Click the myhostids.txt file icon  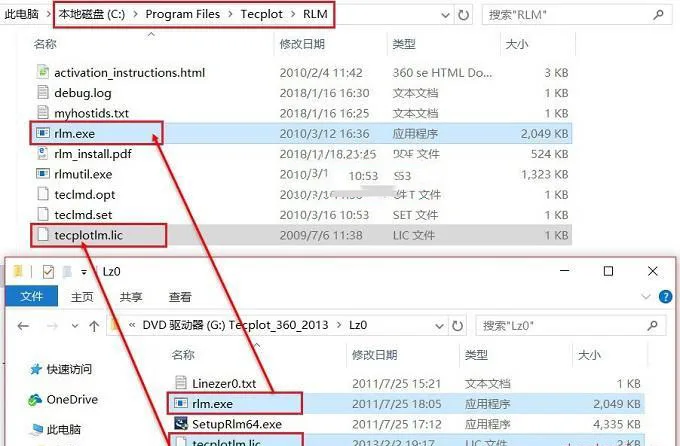(x=42, y=112)
